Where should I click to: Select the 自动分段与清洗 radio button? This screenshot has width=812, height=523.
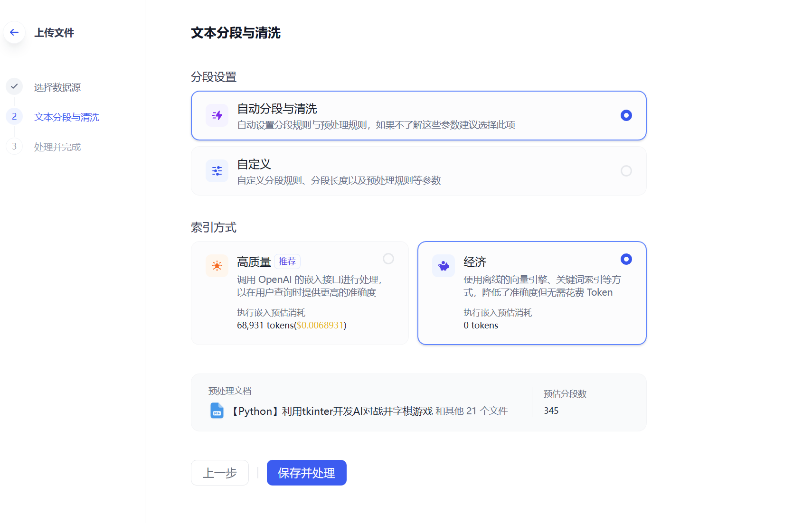pyautogui.click(x=626, y=115)
